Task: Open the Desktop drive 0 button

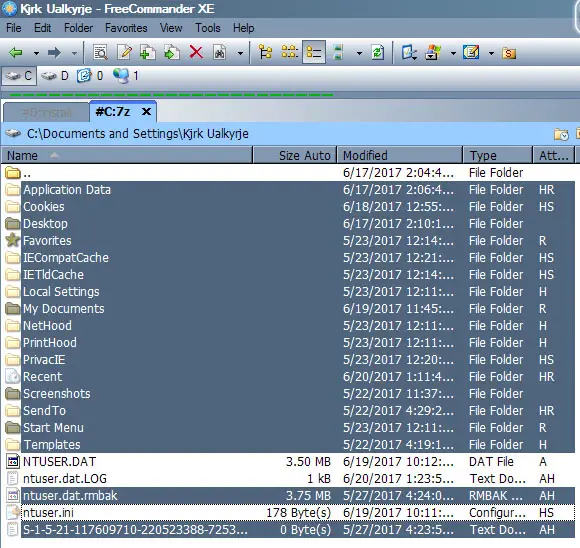Action: (90, 76)
